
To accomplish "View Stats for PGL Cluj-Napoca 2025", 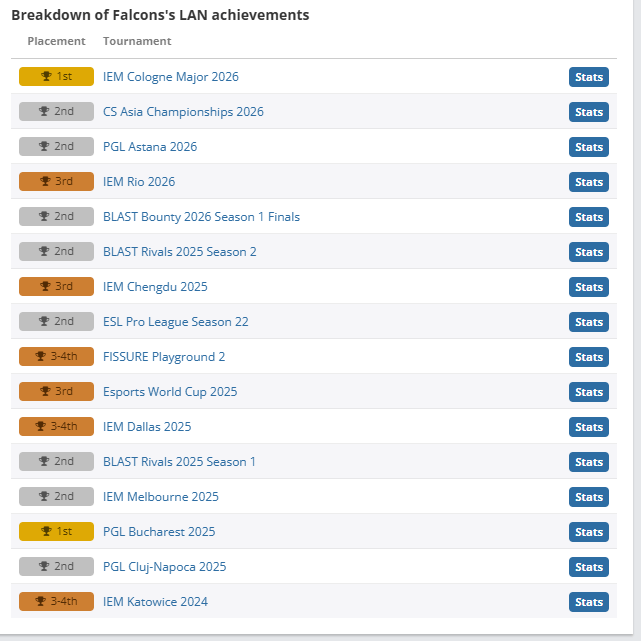I will click(589, 567).
